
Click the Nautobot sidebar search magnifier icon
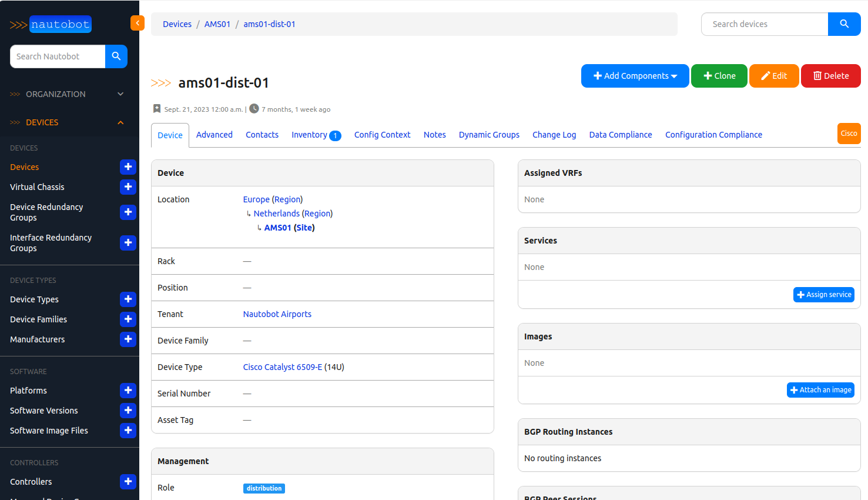pos(116,56)
